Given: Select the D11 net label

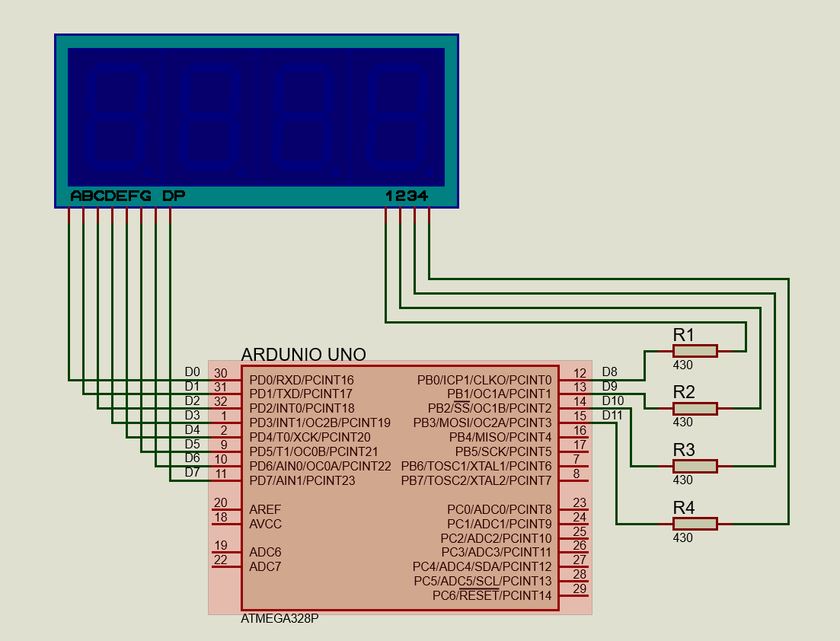Looking at the screenshot, I should tap(611, 415).
